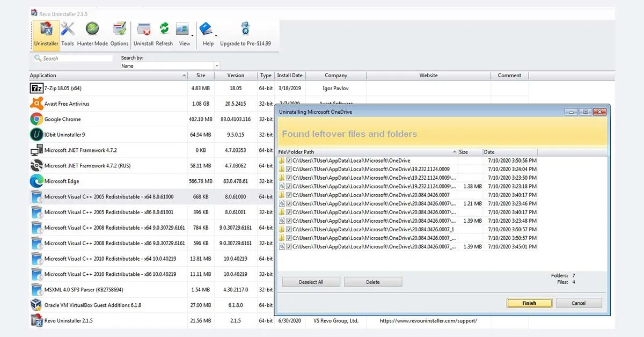Click icon of Visual C++ 2008 x86 Redistributable
The height and width of the screenshot is (337, 644).
(x=36, y=243)
